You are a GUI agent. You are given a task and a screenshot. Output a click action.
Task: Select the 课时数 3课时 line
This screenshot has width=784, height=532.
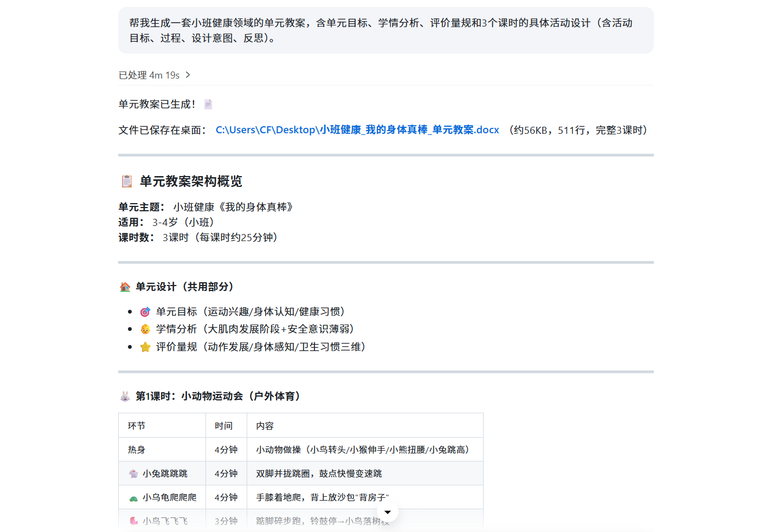[x=198, y=237]
